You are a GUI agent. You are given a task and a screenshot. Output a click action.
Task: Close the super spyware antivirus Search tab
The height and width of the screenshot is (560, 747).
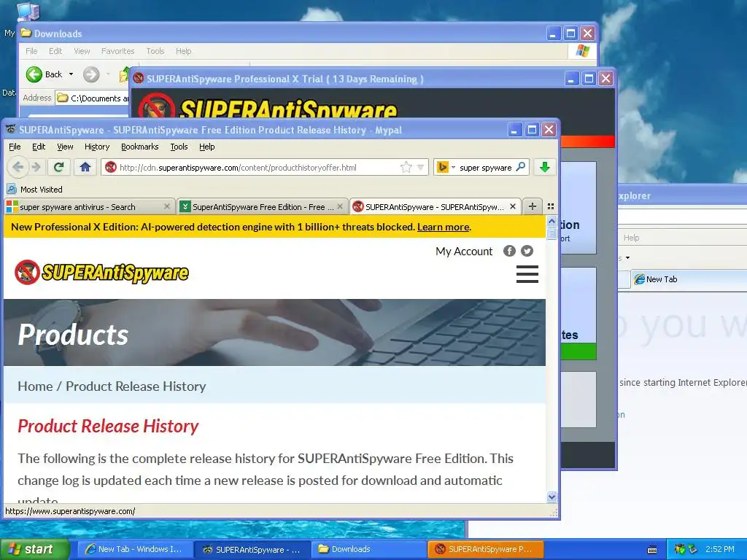coord(166,206)
